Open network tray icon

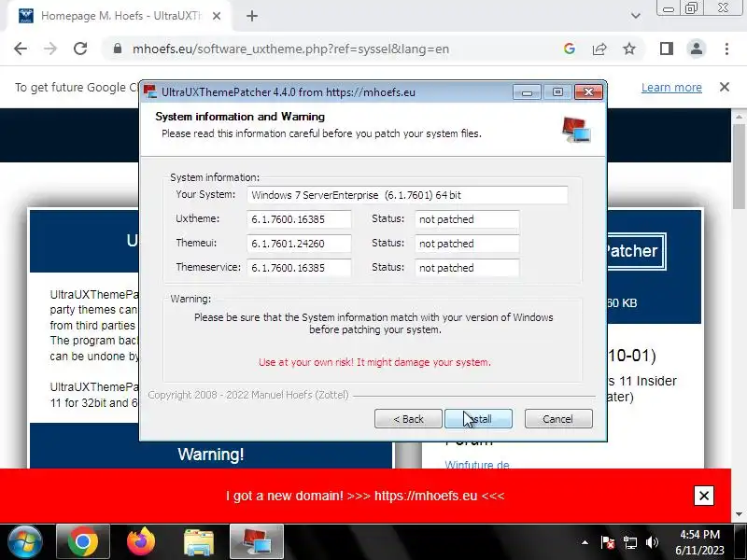(x=629, y=542)
